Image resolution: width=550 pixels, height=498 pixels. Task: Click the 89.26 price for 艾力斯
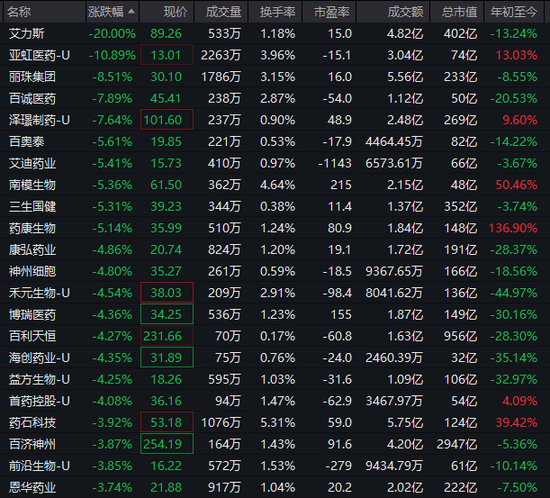coord(166,34)
